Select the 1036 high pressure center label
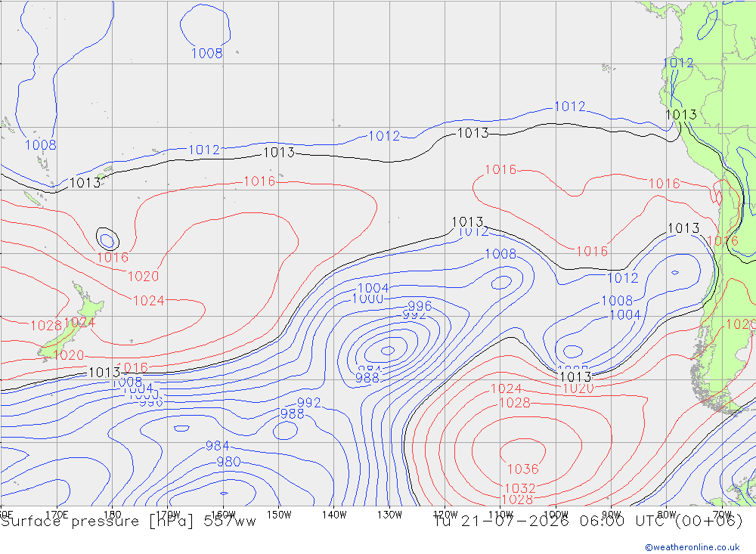 [x=523, y=469]
